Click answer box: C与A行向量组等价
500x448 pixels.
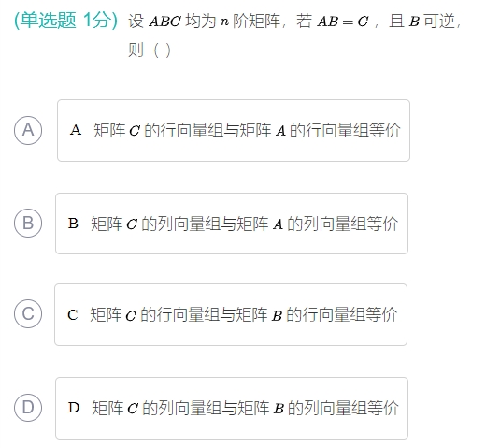tap(234, 130)
